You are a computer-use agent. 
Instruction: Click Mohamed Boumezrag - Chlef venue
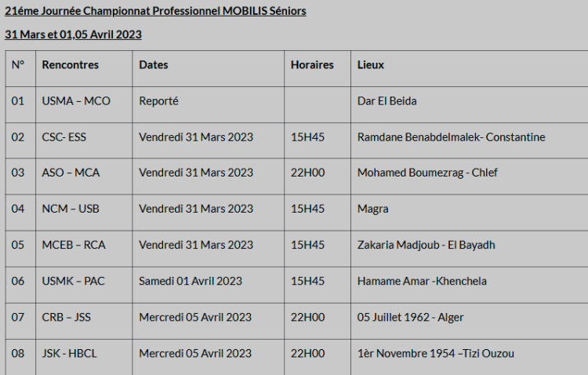[x=427, y=173]
